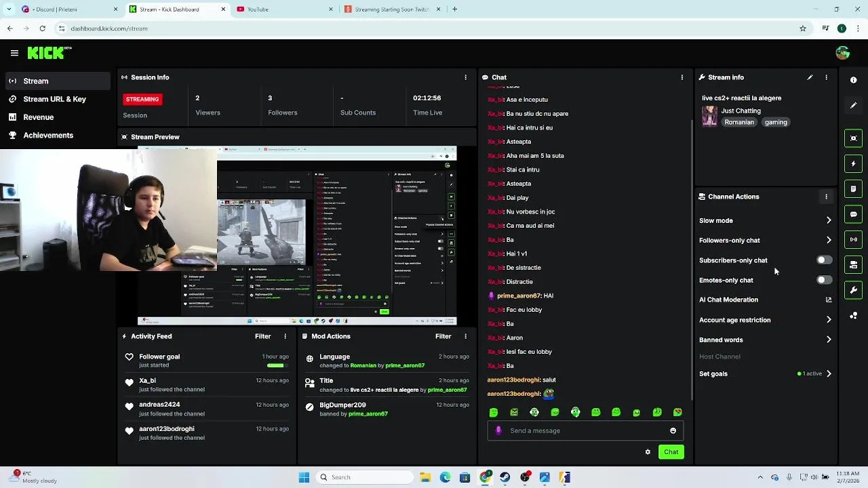This screenshot has width=868, height=488.
Task: Click purple microphone icon in message box
Action: [498, 430]
